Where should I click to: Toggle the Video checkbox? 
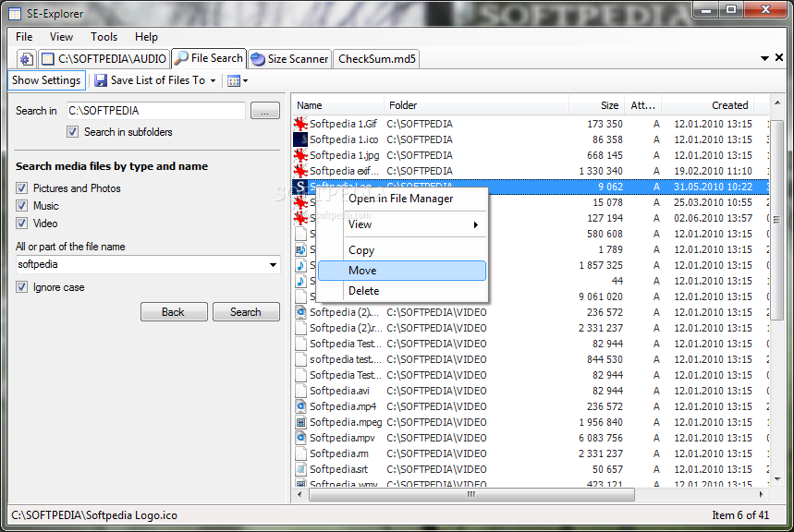tap(21, 224)
